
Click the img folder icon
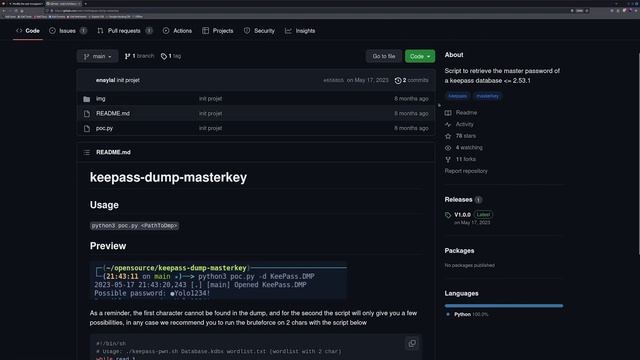pyautogui.click(x=87, y=99)
